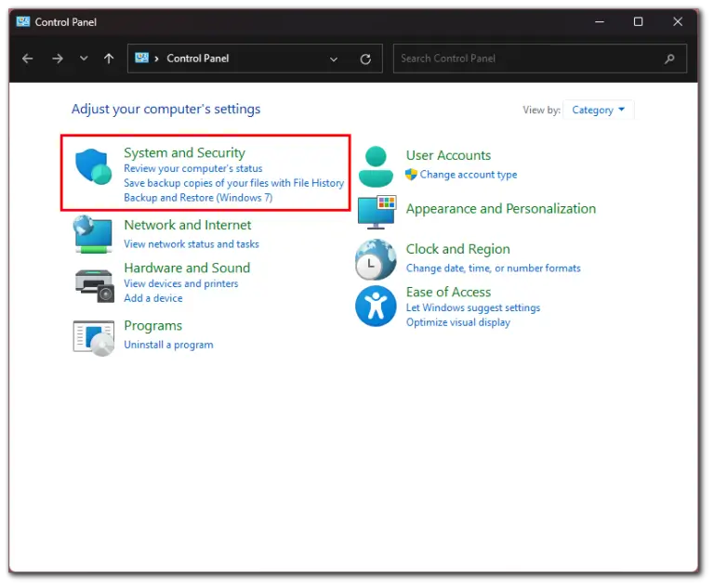This screenshot has width=714, height=588.
Task: Select the Control Panel breadcrumb in the address bar
Action: click(198, 59)
